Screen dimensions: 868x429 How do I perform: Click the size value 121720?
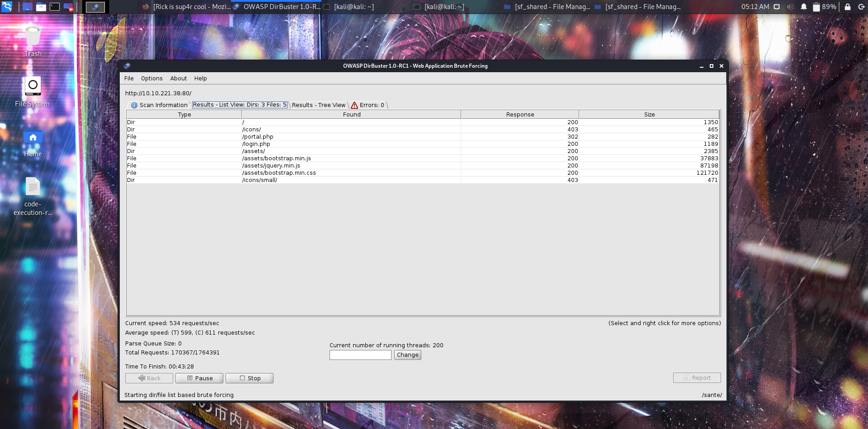point(707,173)
